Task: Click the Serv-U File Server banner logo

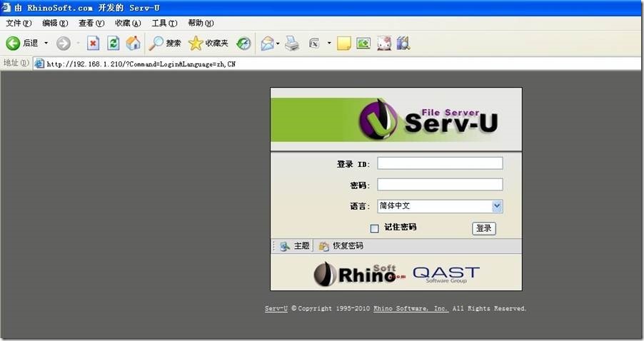Action: click(x=428, y=119)
